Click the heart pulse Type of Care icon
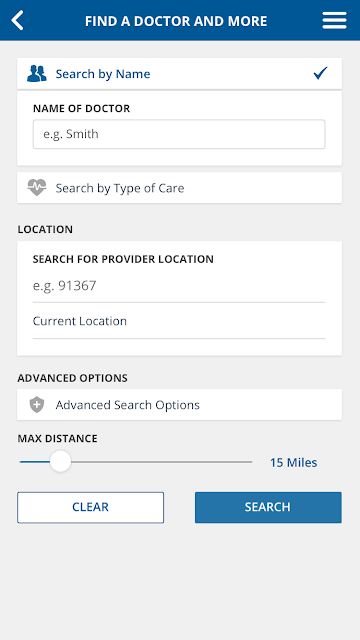Image resolution: width=360 pixels, height=640 pixels. (37, 188)
